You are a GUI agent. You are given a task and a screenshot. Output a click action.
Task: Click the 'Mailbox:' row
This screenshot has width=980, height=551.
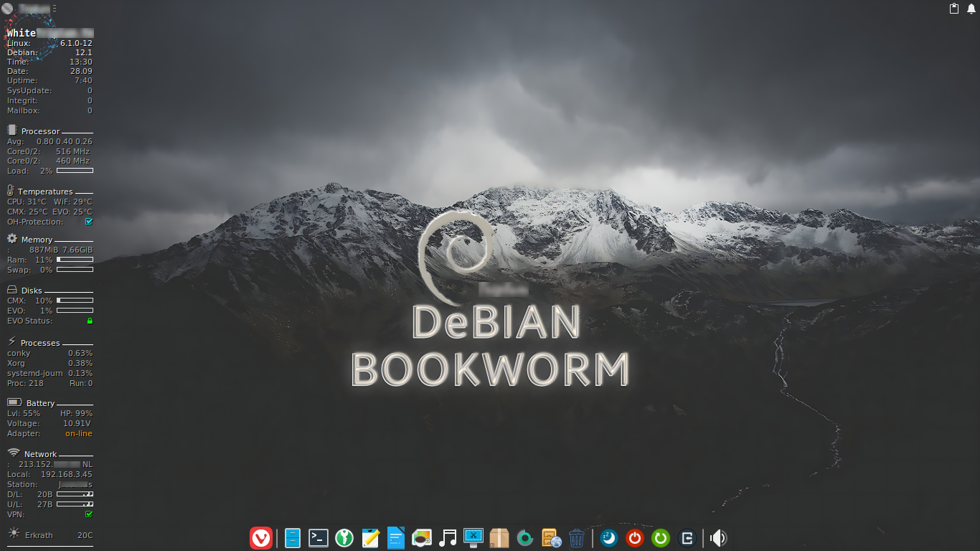tap(50, 110)
